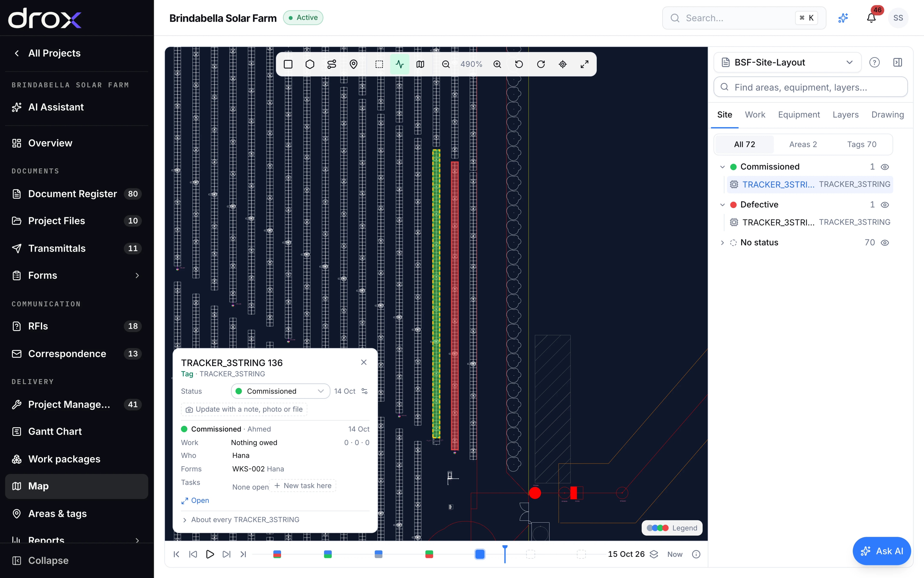
Task: Expand map to fullscreen
Action: [x=584, y=64]
